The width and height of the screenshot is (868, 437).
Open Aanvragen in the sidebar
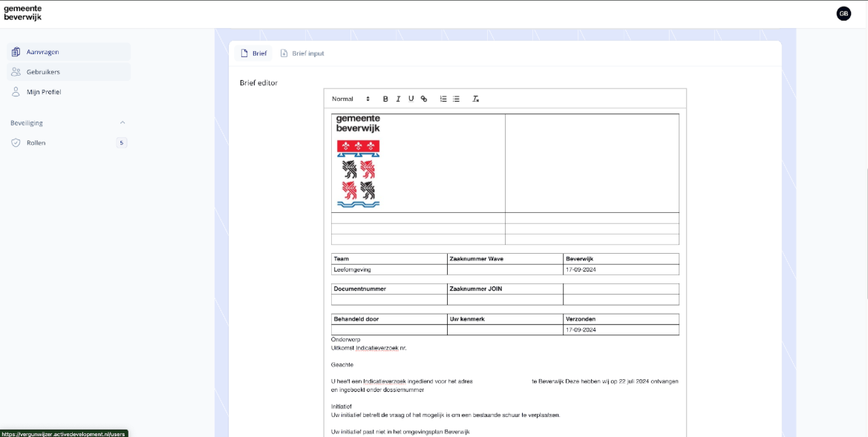(x=42, y=52)
